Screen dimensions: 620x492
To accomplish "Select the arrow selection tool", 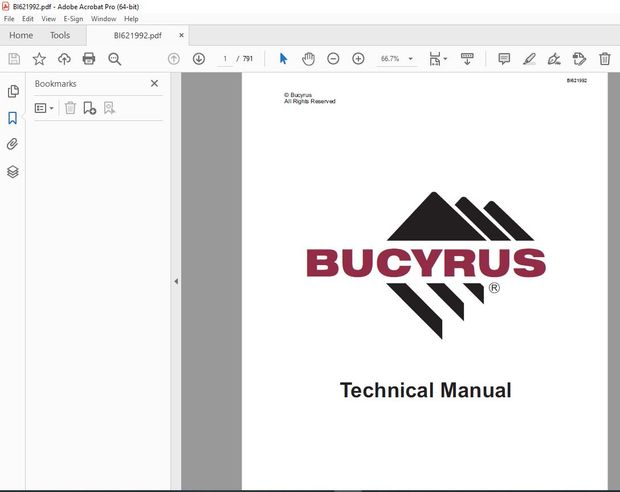I will click(x=283, y=59).
